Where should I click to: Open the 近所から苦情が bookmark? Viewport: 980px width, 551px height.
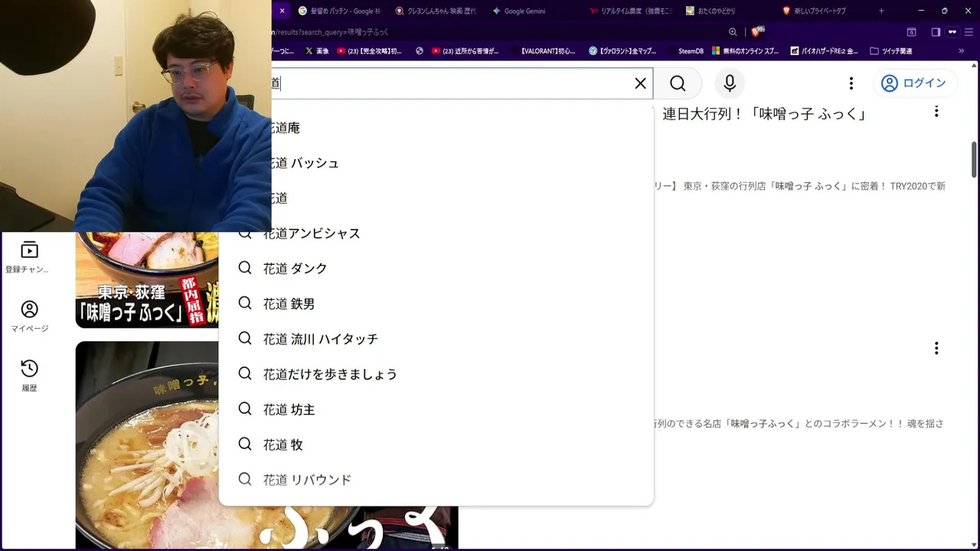[465, 51]
